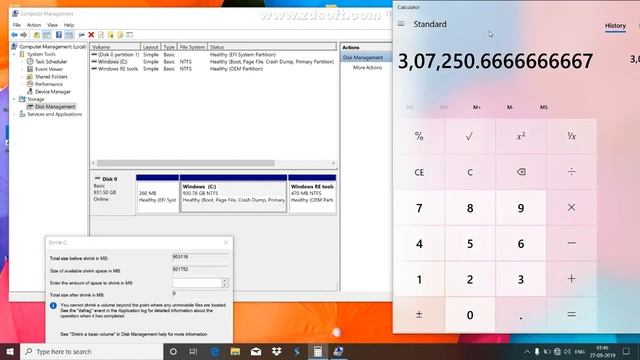The image size is (640, 360).
Task: Click the percent key on the calculator
Action: pos(419,136)
